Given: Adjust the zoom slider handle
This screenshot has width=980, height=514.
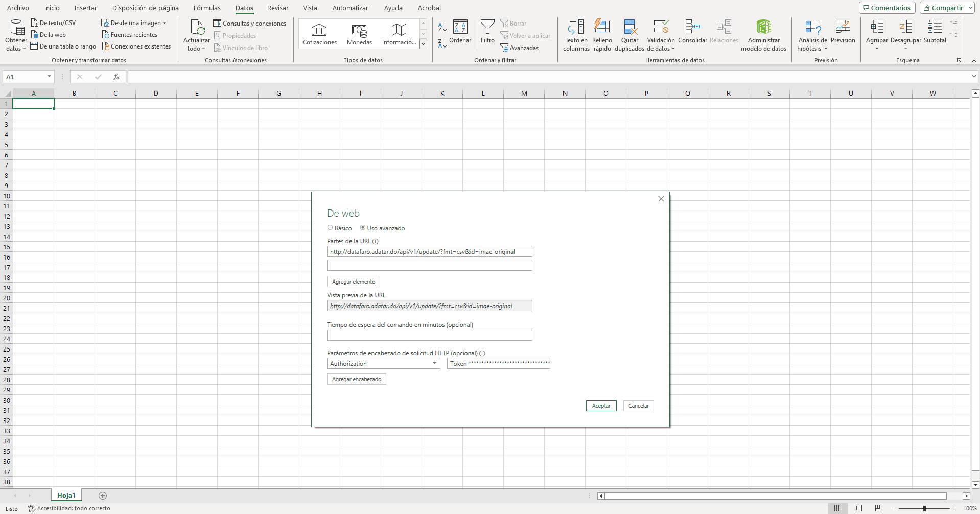Looking at the screenshot, I should tap(924, 508).
